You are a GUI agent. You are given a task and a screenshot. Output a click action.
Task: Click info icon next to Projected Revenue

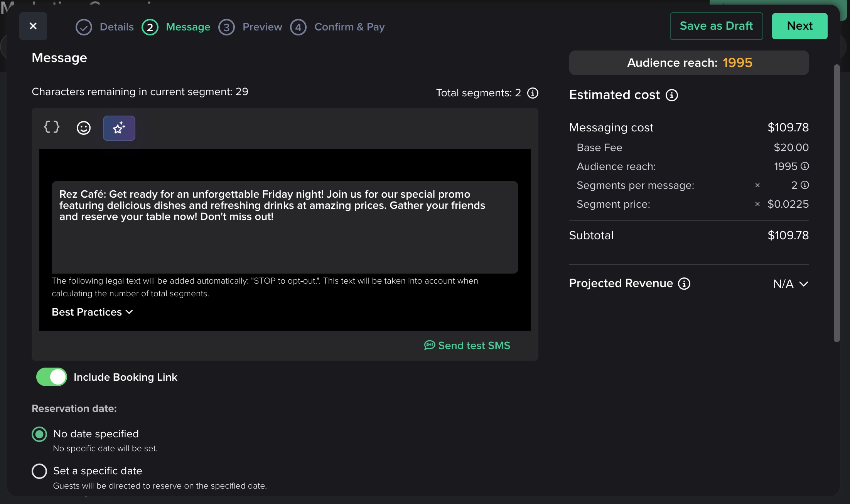[x=684, y=284]
